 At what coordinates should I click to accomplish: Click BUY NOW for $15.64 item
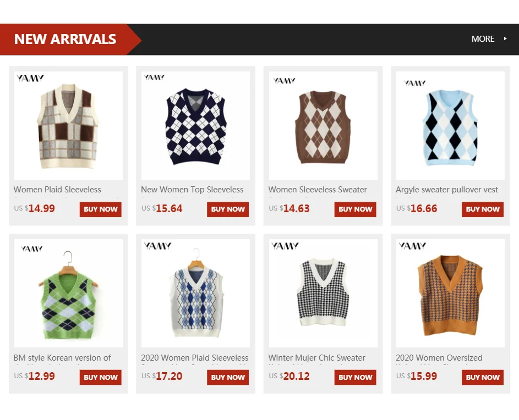point(228,209)
